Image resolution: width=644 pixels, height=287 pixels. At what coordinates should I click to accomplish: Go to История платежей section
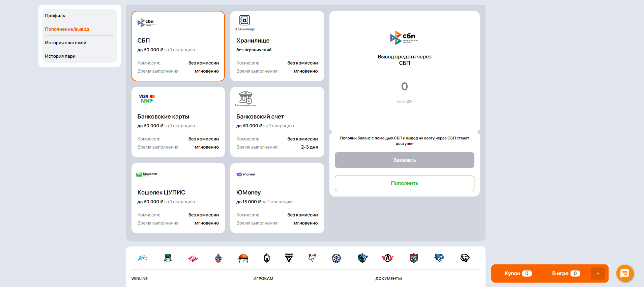coord(66,43)
